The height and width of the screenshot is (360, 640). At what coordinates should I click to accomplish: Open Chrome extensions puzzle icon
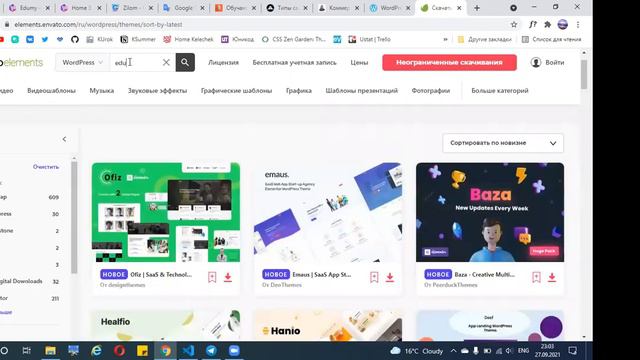point(547,24)
